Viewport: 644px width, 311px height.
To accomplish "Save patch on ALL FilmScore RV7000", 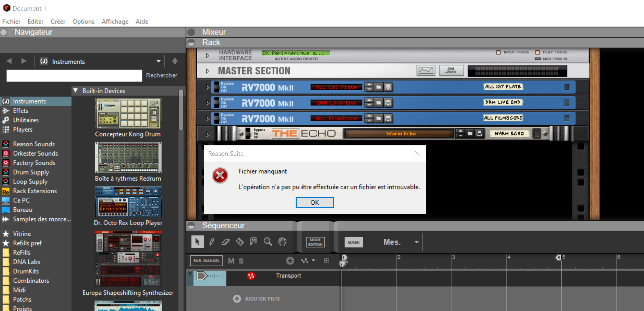I will (388, 119).
